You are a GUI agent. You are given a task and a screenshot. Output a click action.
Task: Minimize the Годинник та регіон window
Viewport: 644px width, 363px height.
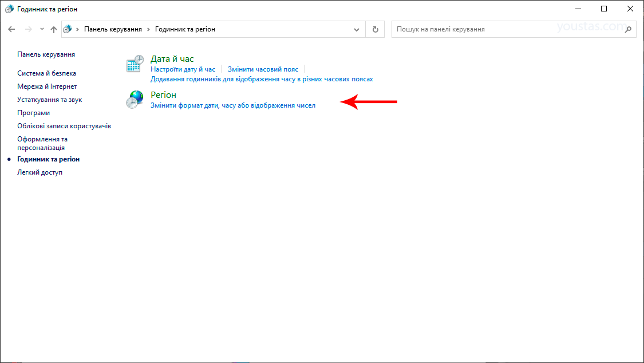(x=578, y=9)
